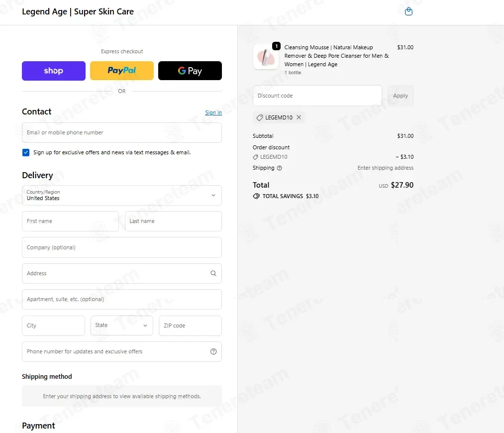The image size is (504, 433).
Task: Open the shopping bag cart icon
Action: [408, 11]
